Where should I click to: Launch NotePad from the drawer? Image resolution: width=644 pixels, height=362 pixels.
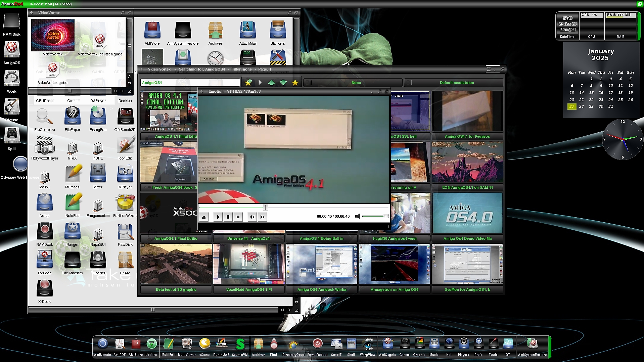[73, 202]
